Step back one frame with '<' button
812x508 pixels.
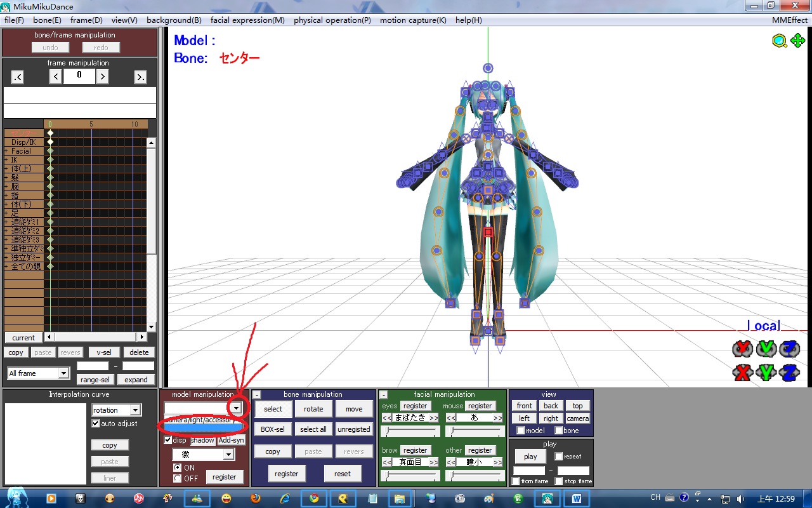pos(56,77)
